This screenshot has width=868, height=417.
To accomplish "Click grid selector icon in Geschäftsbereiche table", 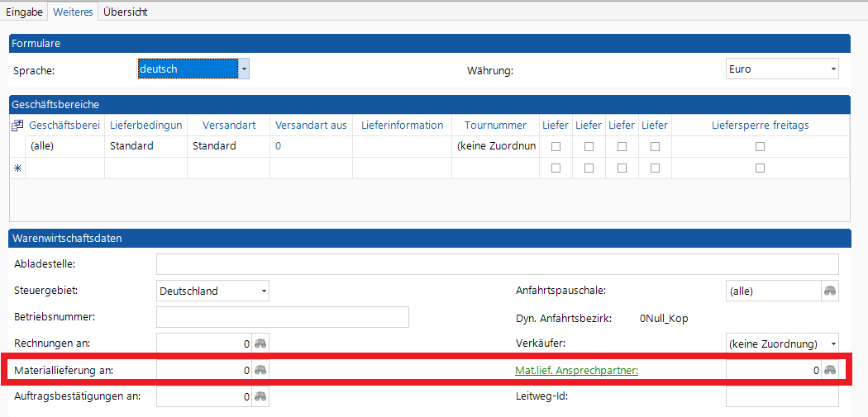I will tap(17, 126).
